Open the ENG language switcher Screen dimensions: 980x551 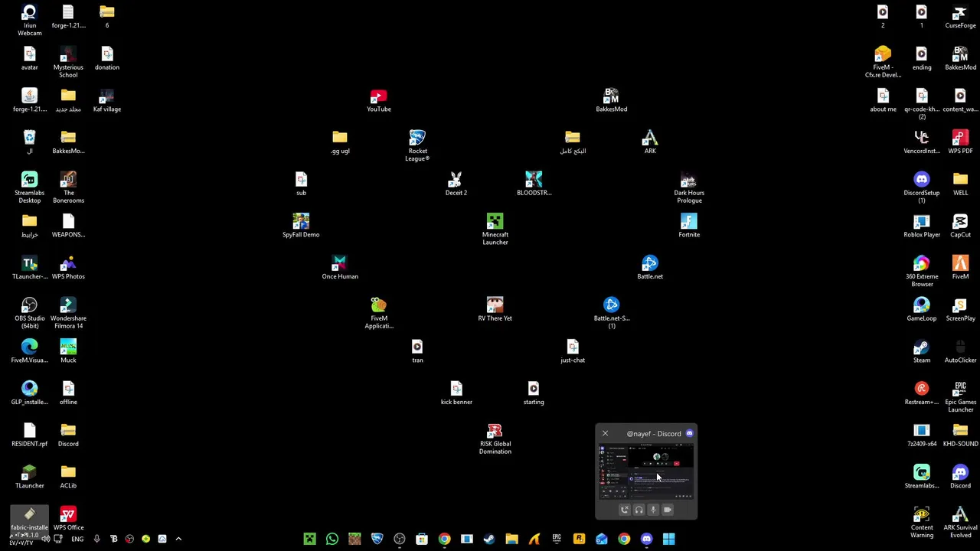coord(77,540)
